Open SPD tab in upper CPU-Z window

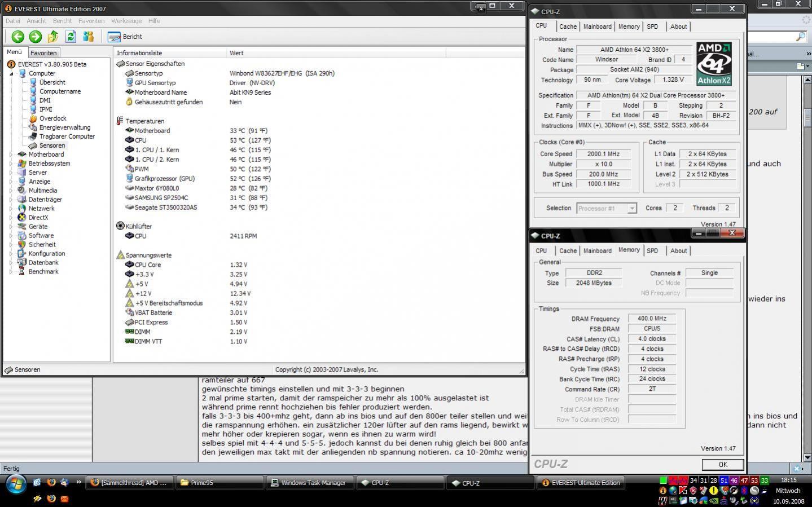[652, 27]
